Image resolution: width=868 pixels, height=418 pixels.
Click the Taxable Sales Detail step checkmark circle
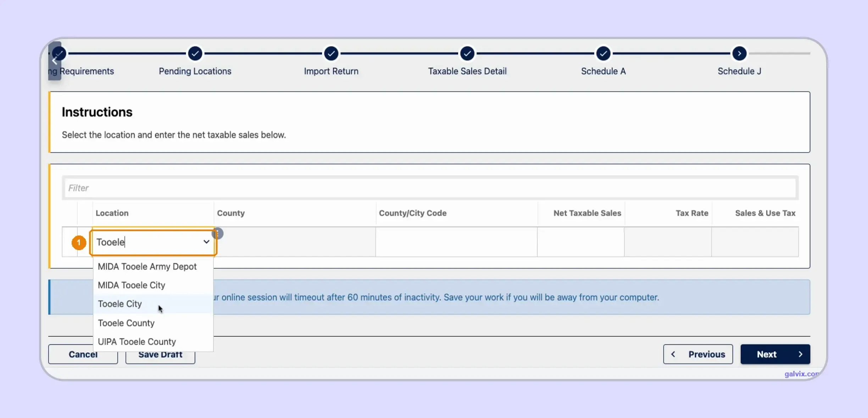[x=467, y=53]
